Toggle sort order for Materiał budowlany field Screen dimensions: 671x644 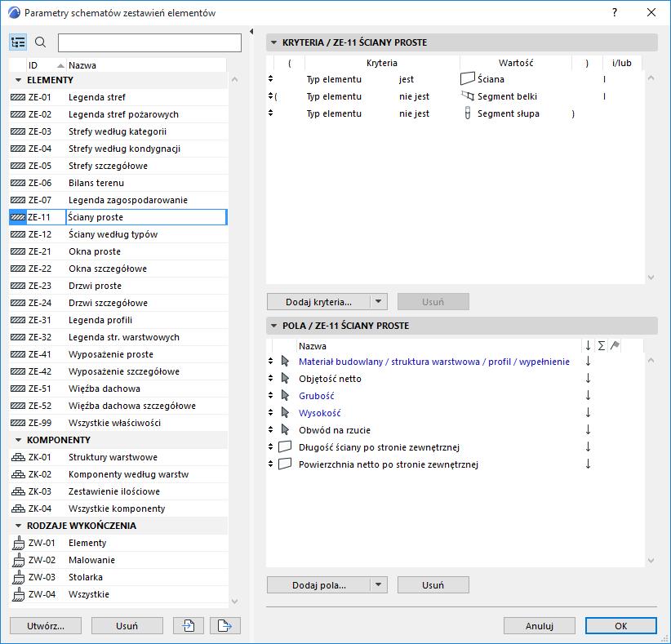pos(588,361)
